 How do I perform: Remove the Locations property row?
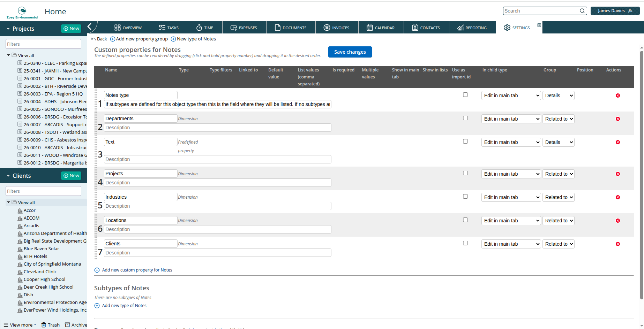(617, 221)
